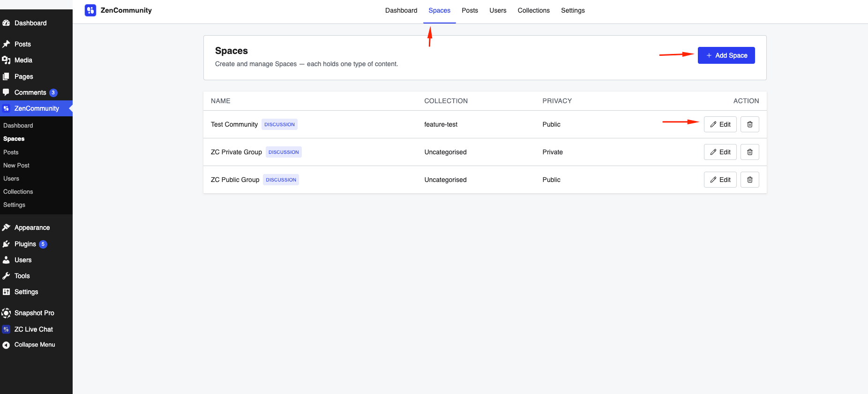Open Plugins with 5 updates

[x=25, y=244]
